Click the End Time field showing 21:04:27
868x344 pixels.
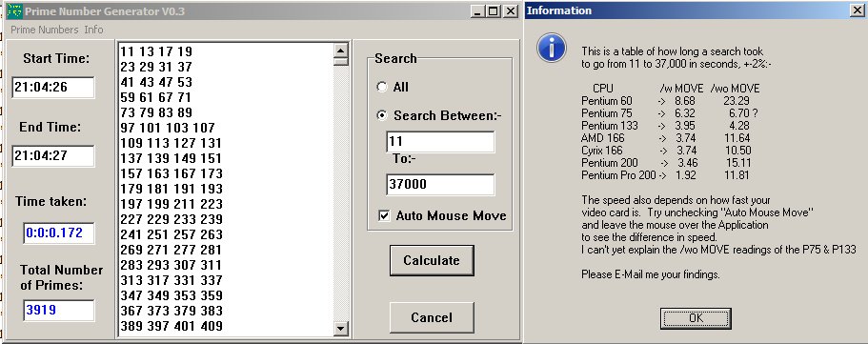tap(53, 156)
